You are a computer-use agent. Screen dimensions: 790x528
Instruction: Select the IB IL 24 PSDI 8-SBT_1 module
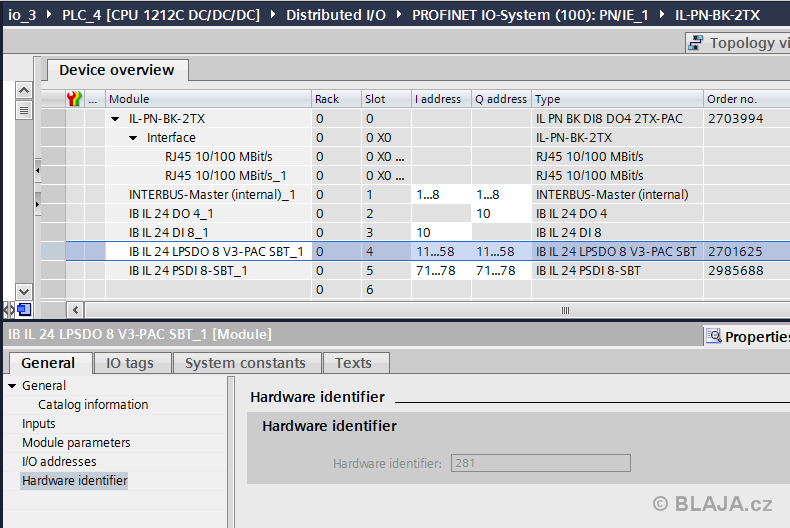[x=188, y=271]
